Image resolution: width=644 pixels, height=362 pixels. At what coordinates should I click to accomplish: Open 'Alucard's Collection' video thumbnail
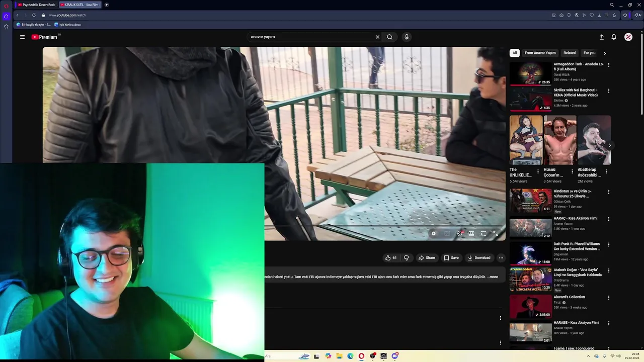530,306
